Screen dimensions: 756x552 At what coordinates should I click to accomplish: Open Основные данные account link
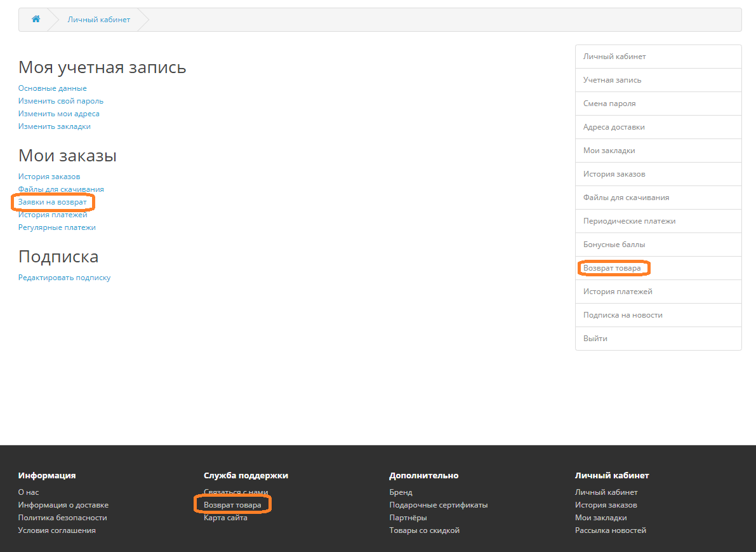point(52,88)
